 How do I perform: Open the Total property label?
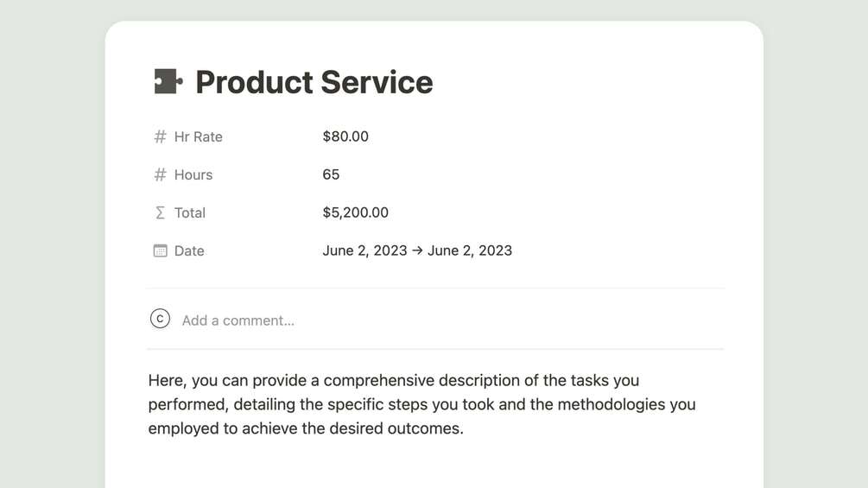click(189, 212)
